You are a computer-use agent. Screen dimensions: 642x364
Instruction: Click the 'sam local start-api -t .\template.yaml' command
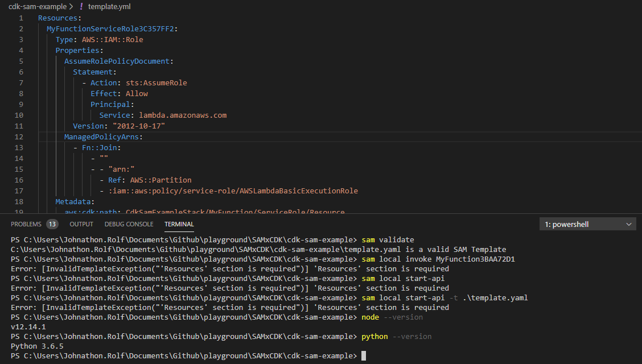[445, 298]
